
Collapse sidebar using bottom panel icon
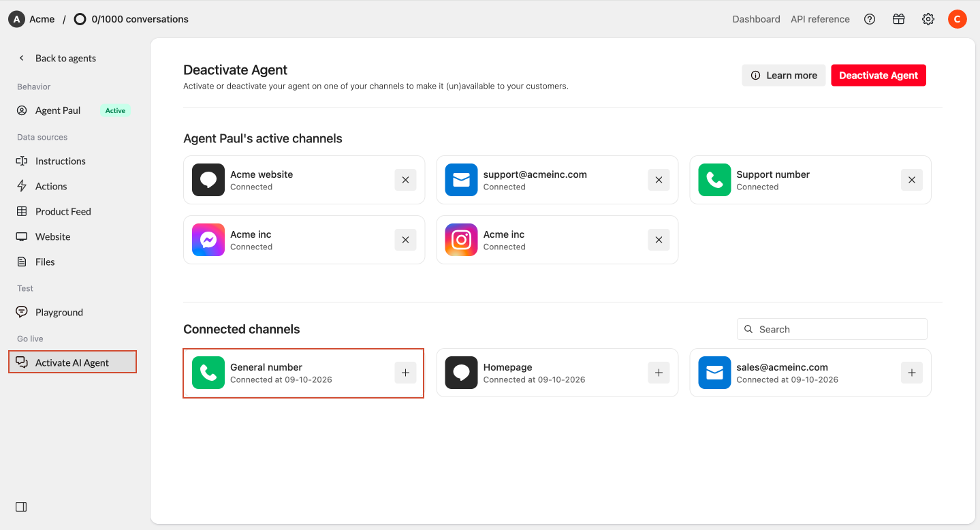click(21, 507)
